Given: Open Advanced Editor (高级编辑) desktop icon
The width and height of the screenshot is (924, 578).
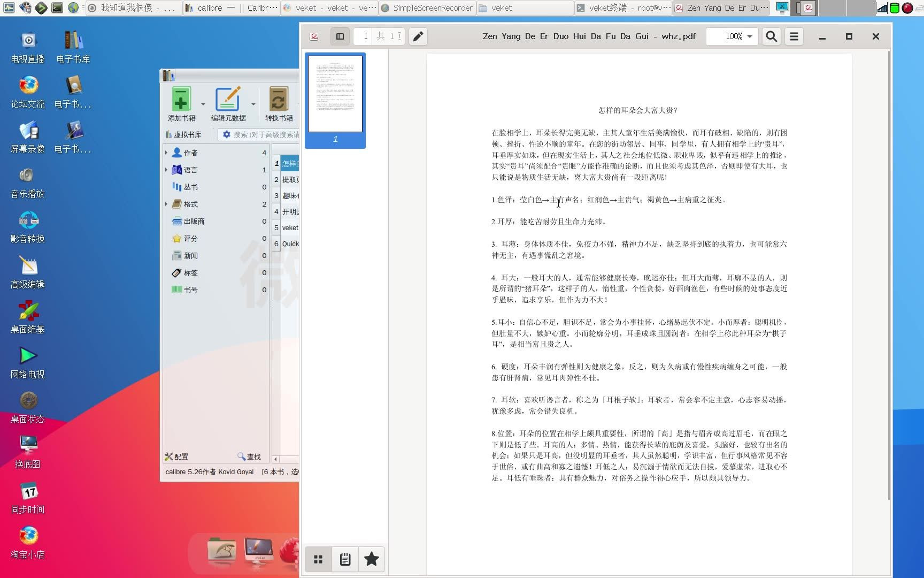Looking at the screenshot, I should [28, 272].
